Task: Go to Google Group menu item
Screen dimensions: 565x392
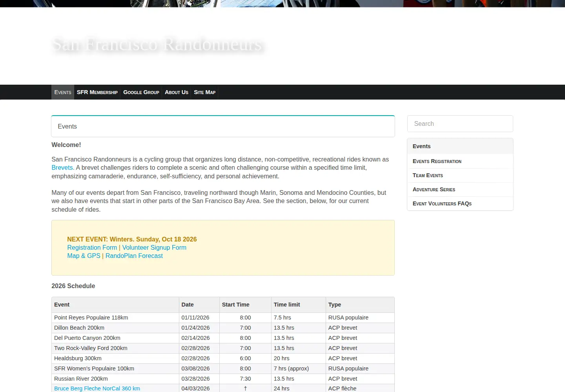Action: point(141,92)
